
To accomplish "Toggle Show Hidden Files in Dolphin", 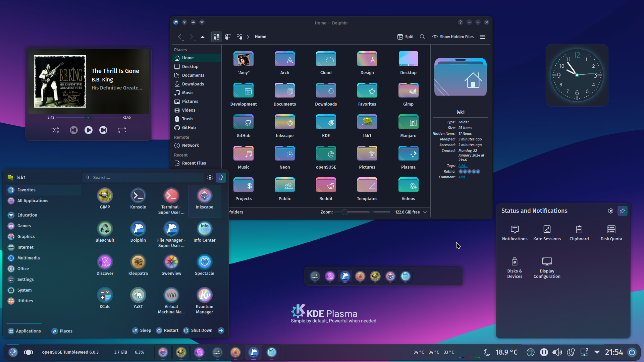I will click(453, 37).
